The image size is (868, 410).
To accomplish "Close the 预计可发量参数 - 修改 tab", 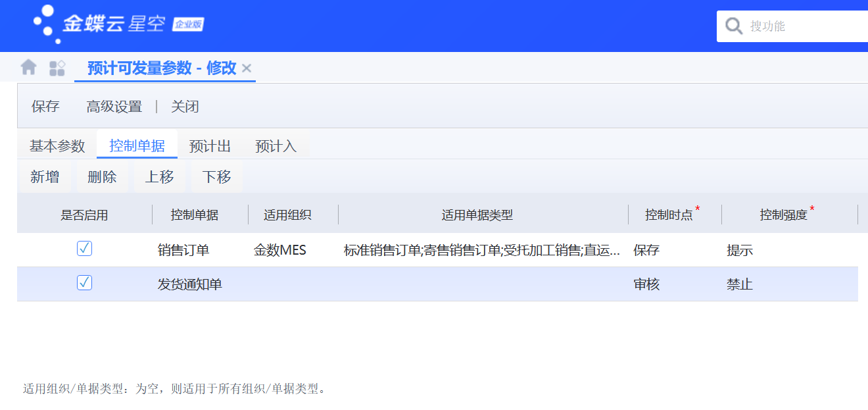I will click(247, 68).
